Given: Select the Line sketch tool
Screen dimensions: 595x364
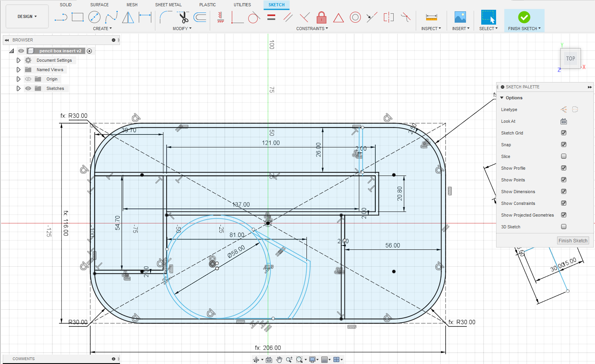Looking at the screenshot, I should click(x=61, y=17).
